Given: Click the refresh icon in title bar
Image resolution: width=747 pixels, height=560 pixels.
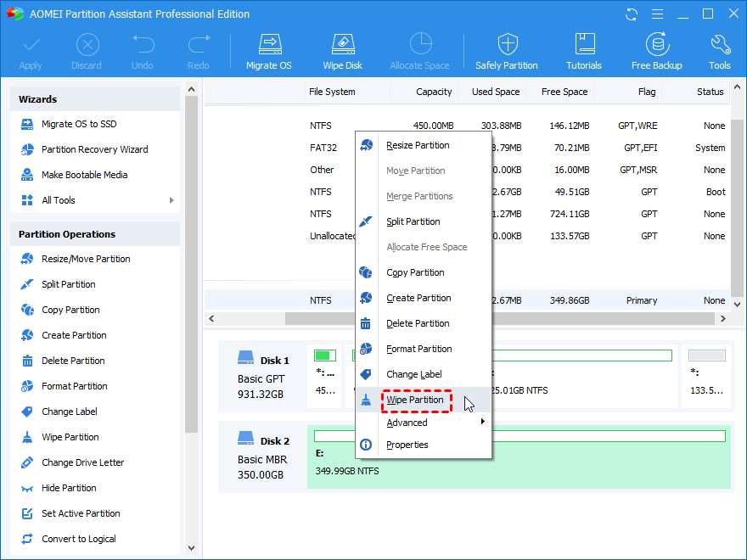Looking at the screenshot, I should pyautogui.click(x=632, y=14).
